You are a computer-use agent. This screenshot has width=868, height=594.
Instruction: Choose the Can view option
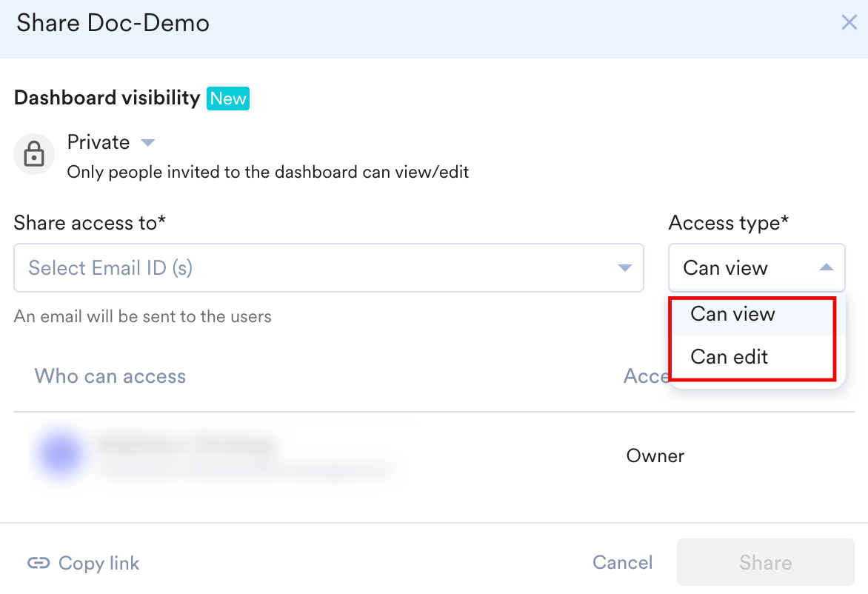tap(732, 314)
